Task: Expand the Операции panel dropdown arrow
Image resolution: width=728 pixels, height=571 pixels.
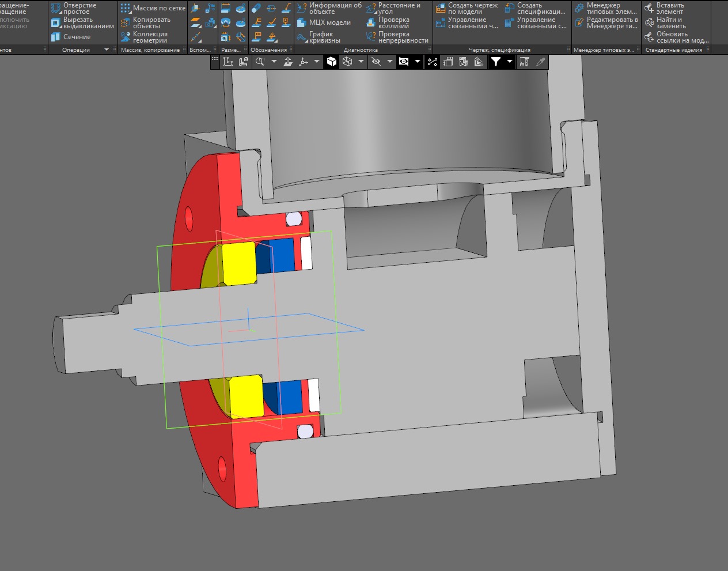Action: [x=107, y=50]
